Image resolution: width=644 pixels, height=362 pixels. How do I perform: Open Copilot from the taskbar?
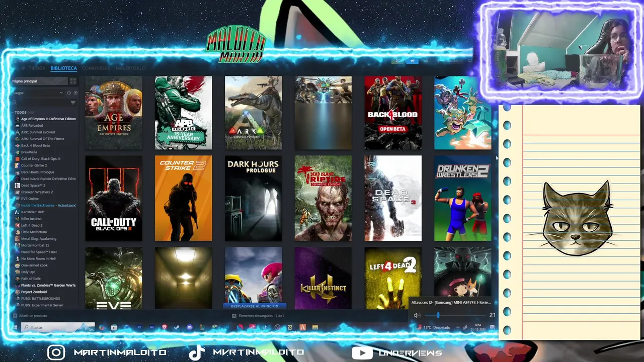(102, 327)
